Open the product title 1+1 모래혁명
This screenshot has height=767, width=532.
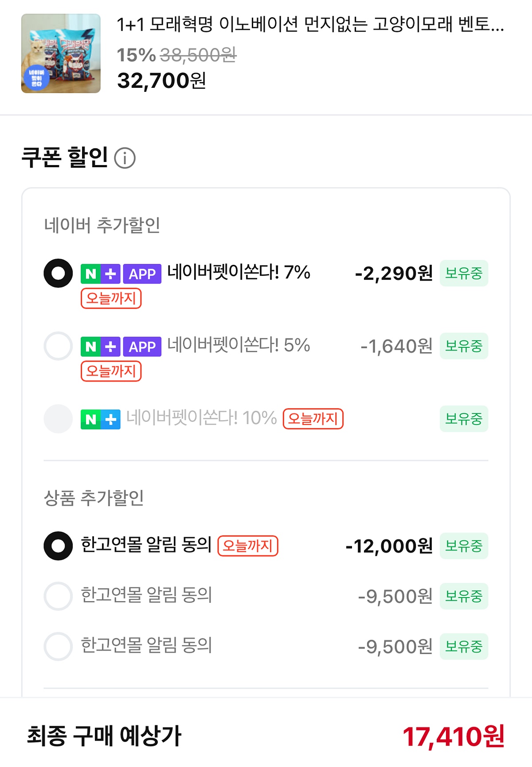(310, 24)
